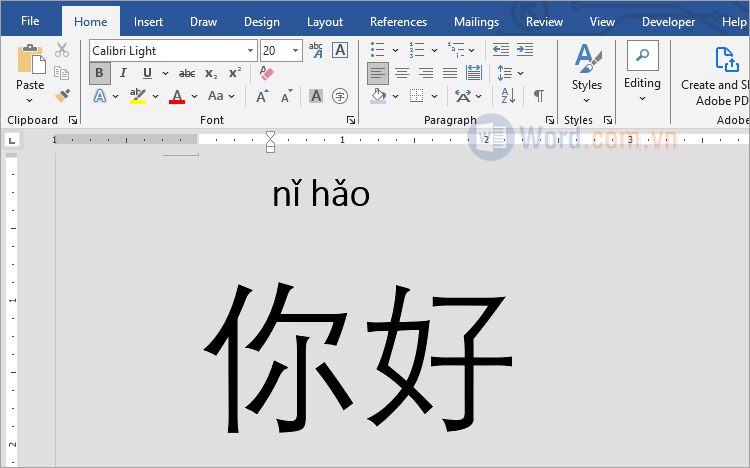Switch to the References tab

[398, 22]
